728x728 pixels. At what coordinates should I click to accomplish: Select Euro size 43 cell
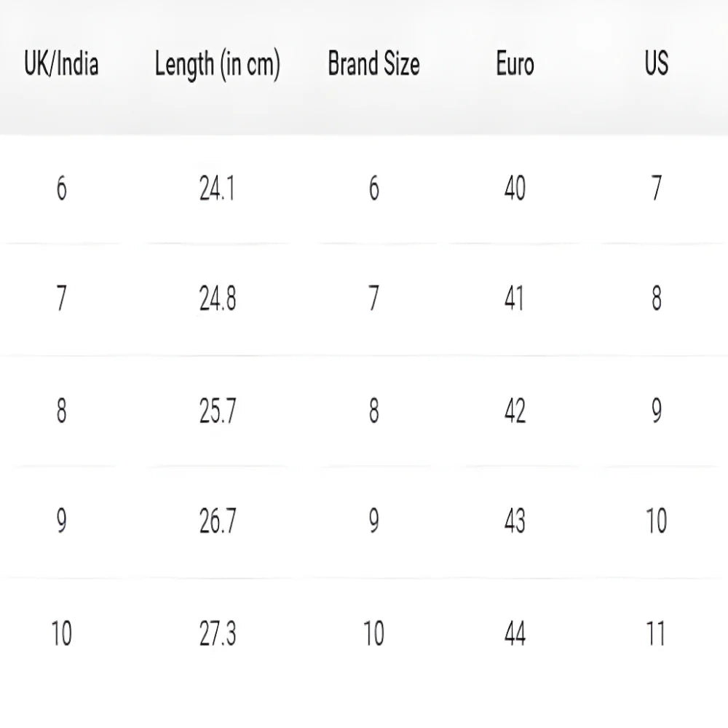tap(515, 521)
